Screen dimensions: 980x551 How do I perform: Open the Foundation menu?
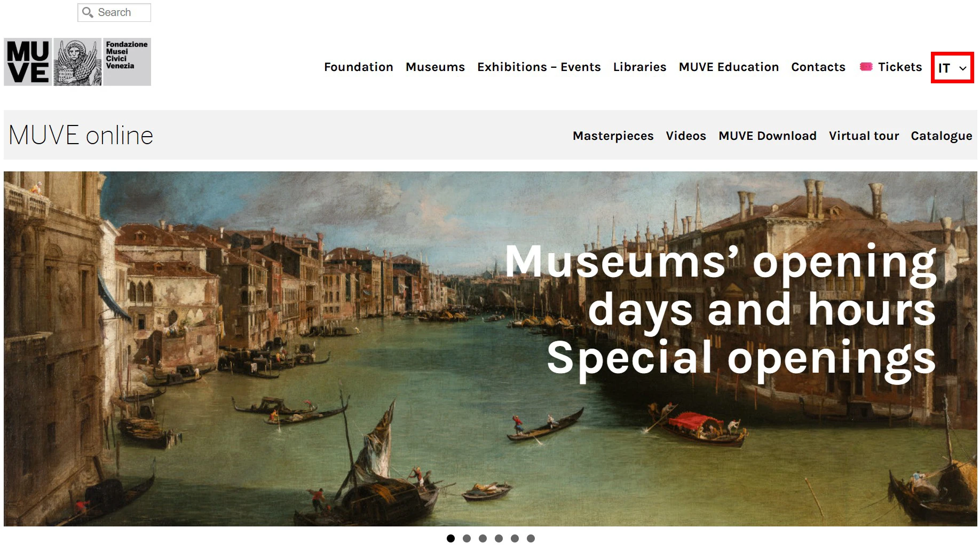tap(359, 67)
